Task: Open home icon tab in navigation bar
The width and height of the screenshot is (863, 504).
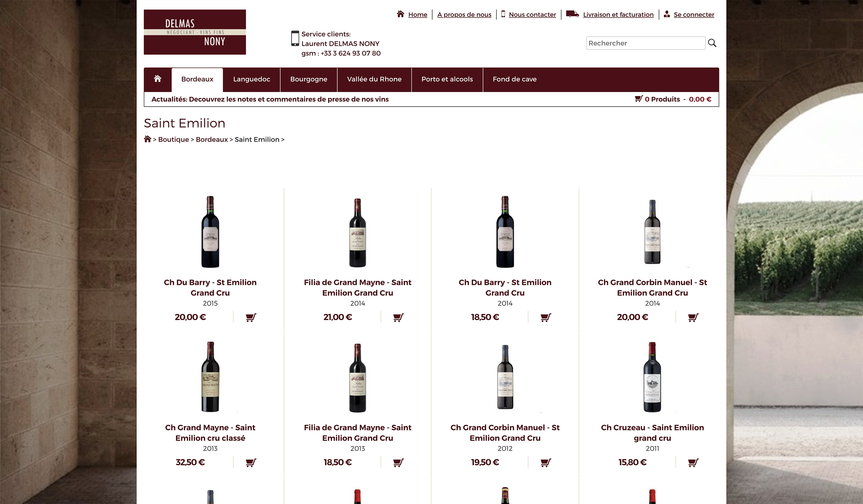Action: pyautogui.click(x=158, y=79)
